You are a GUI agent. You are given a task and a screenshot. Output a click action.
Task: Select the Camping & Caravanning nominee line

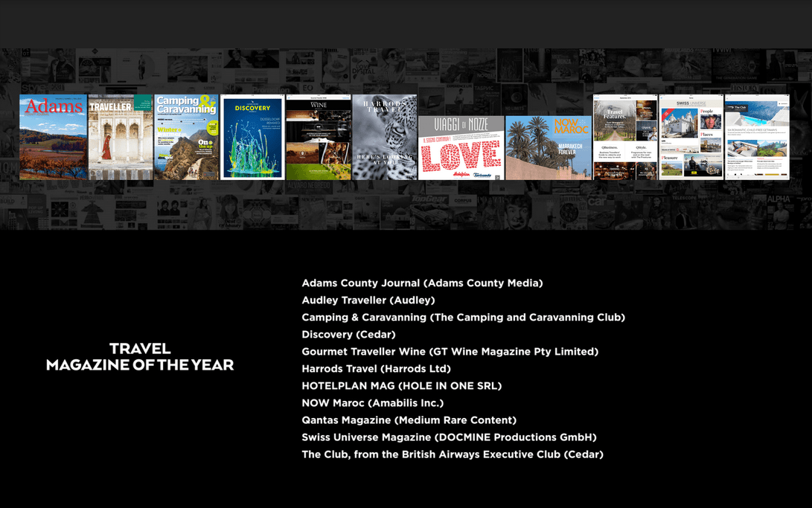click(x=464, y=317)
